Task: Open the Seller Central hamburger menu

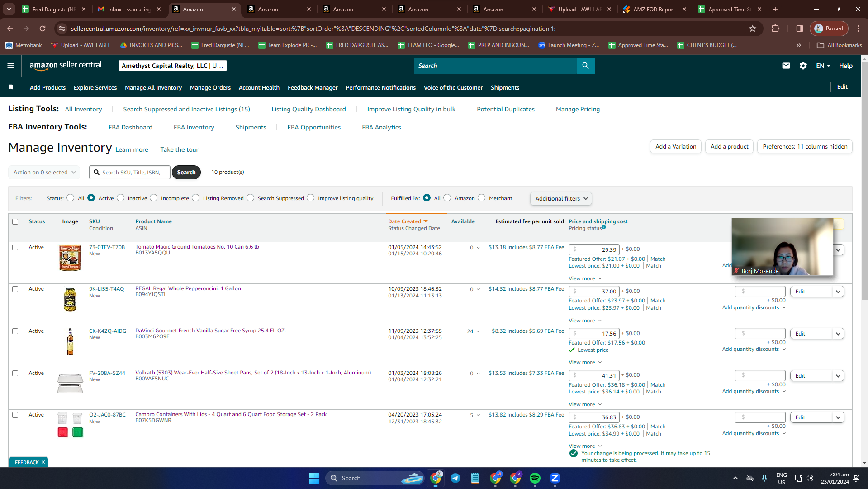Action: (x=11, y=66)
